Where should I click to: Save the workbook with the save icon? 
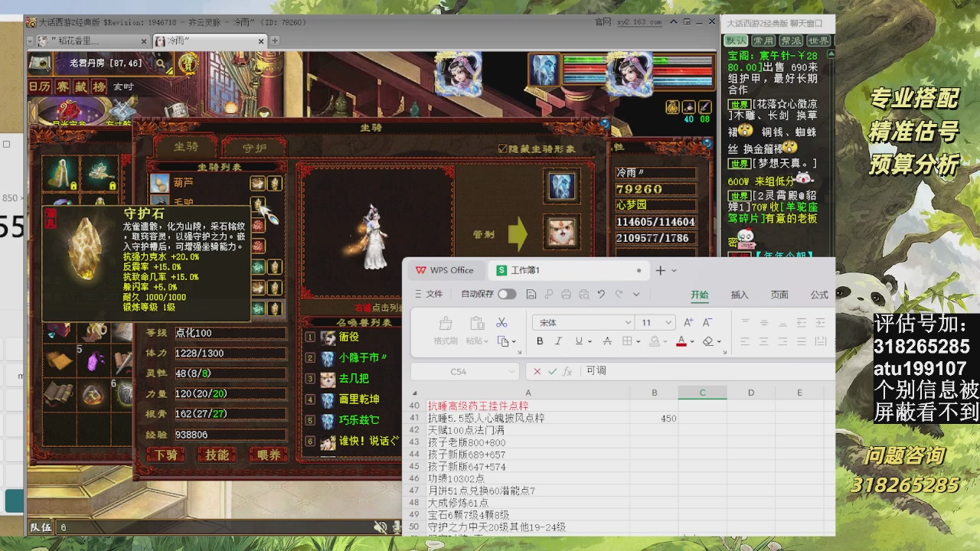532,294
